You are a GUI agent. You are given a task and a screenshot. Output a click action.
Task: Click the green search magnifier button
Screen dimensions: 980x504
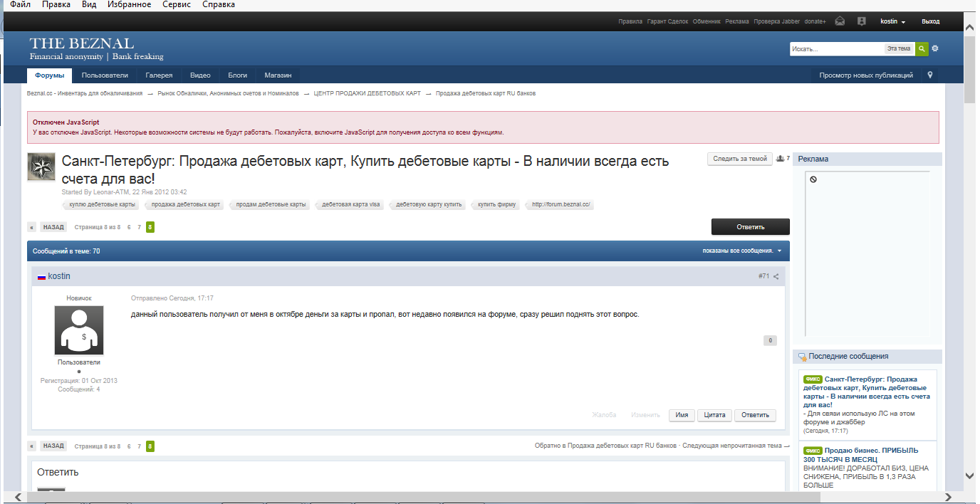[922, 48]
